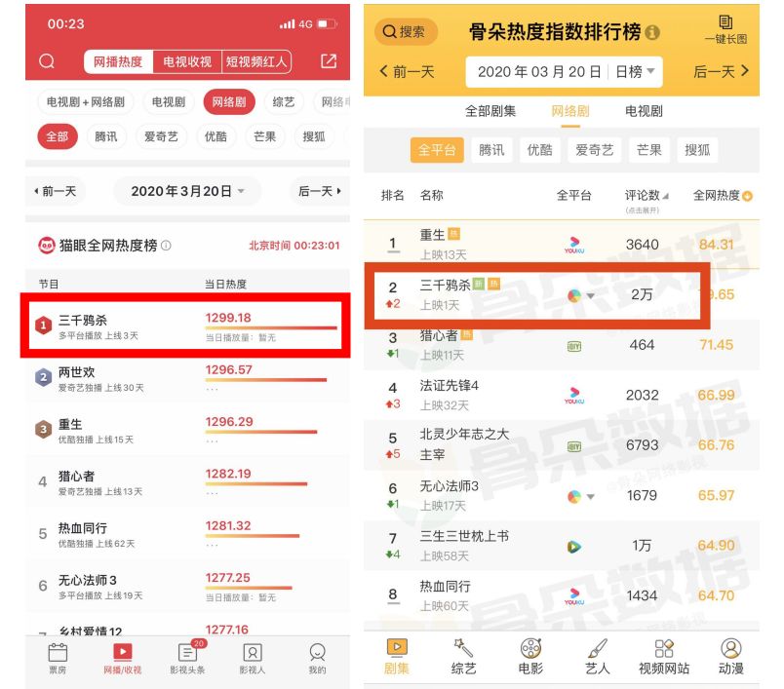
Task: Open the 热血同行 row in Maoyan list
Action: 187,535
